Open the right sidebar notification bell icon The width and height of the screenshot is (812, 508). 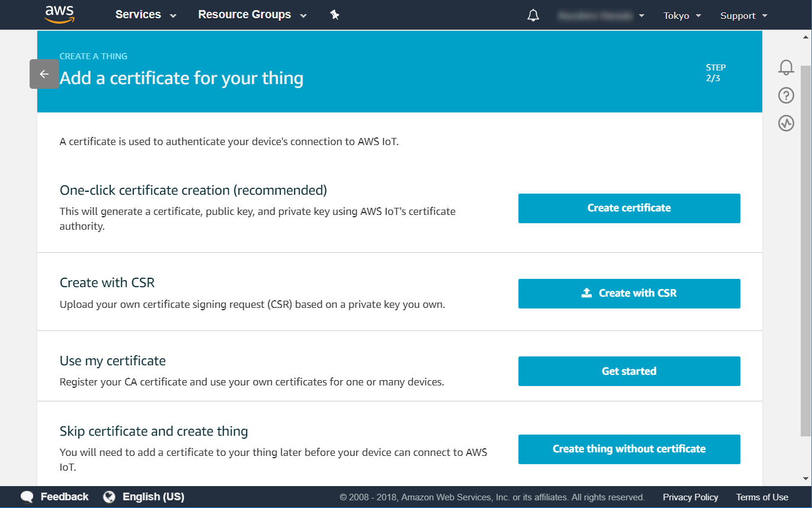(x=786, y=67)
